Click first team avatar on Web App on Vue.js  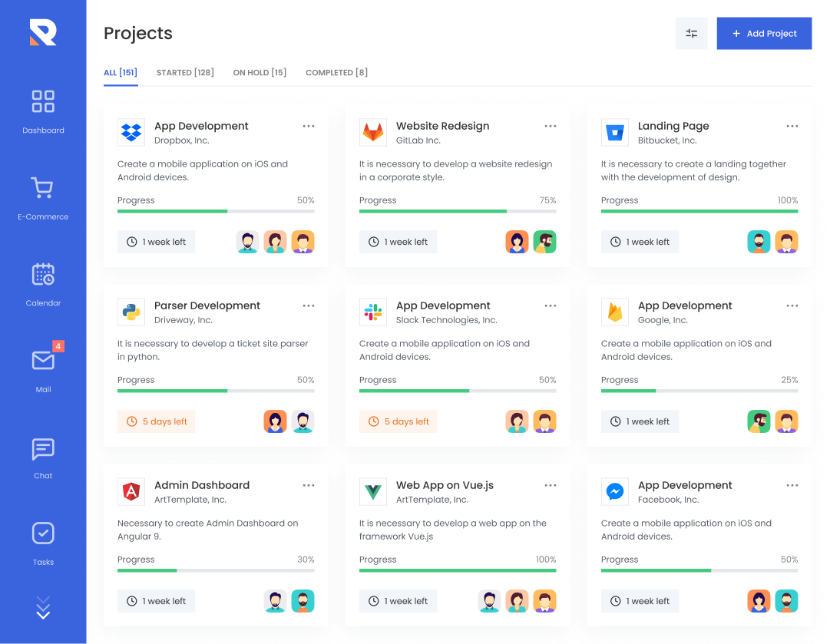tap(489, 601)
